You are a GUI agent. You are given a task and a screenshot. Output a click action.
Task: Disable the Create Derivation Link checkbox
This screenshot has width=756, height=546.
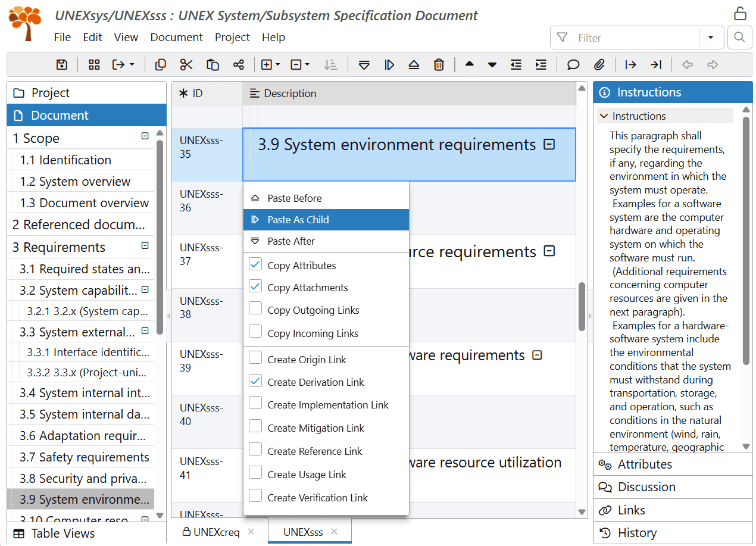(x=255, y=382)
